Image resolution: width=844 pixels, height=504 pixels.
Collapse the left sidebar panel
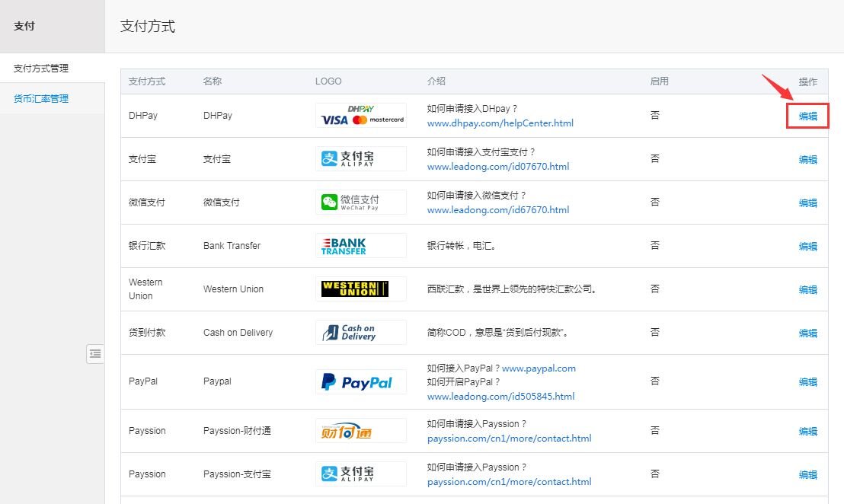point(94,354)
